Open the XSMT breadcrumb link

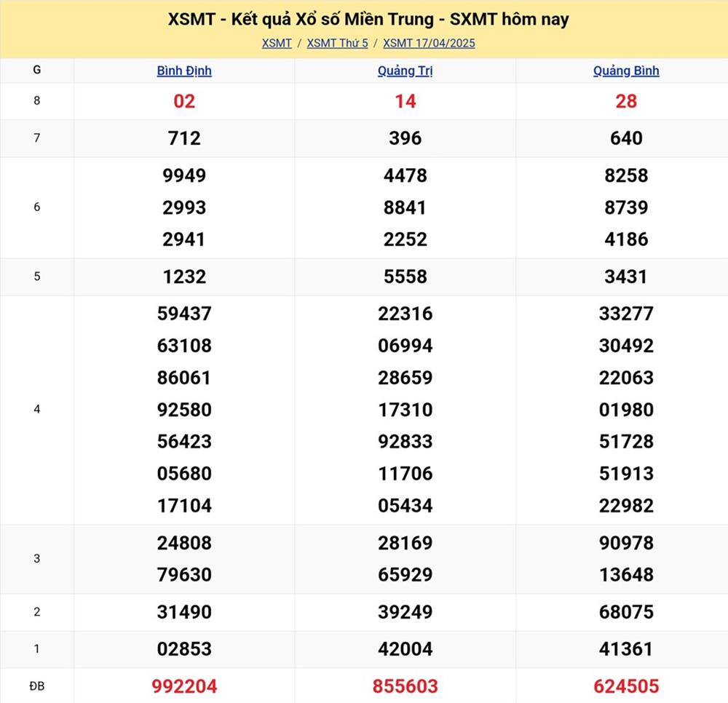coord(277,43)
